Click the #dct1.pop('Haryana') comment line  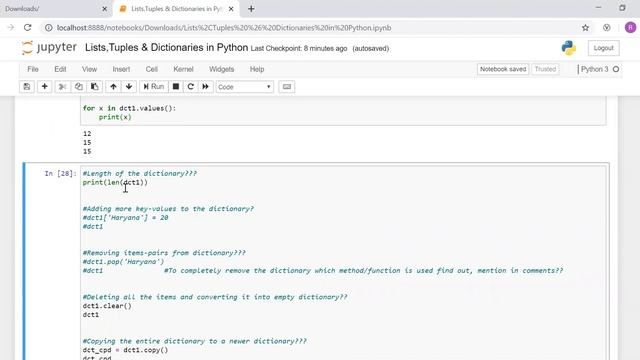pos(123,262)
